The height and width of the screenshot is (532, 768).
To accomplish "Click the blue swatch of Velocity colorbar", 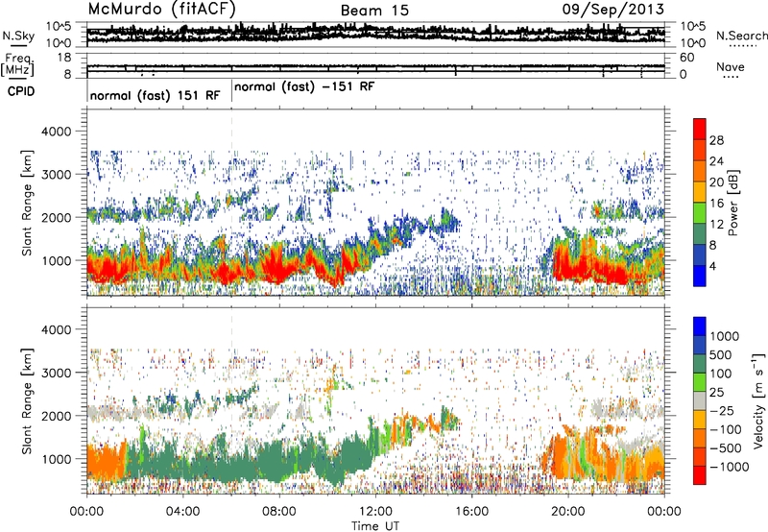I will click(700, 326).
